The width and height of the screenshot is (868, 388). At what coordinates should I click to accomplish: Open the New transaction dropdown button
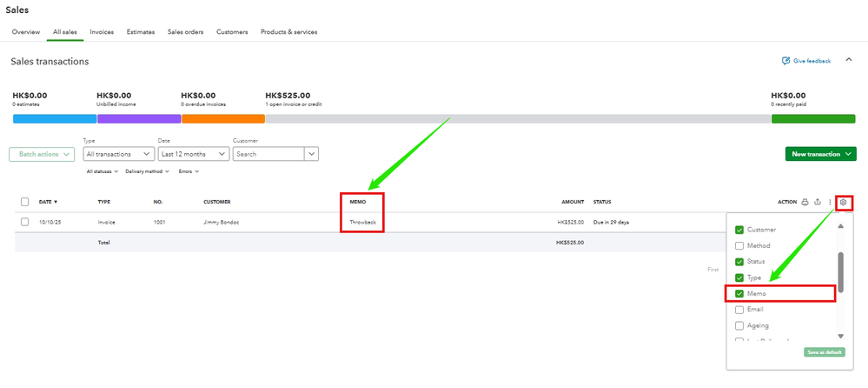(821, 154)
